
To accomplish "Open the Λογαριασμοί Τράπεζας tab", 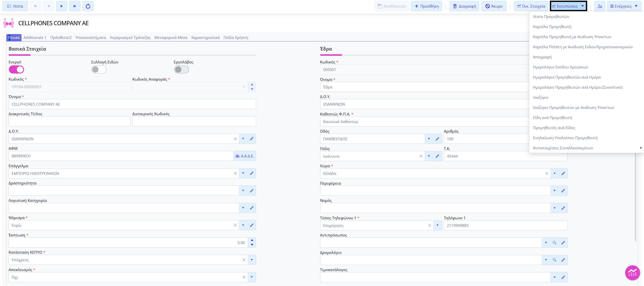I will (130, 37).
